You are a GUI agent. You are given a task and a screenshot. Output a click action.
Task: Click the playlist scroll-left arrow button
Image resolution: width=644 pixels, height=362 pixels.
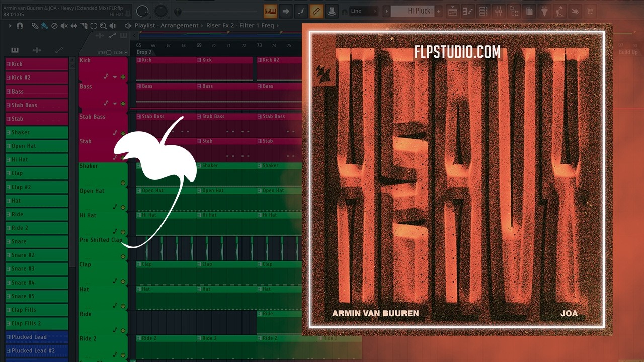click(134, 35)
